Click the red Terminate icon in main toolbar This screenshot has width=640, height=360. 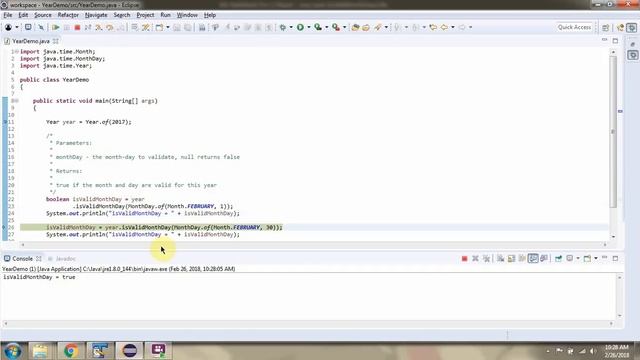[x=77, y=27]
